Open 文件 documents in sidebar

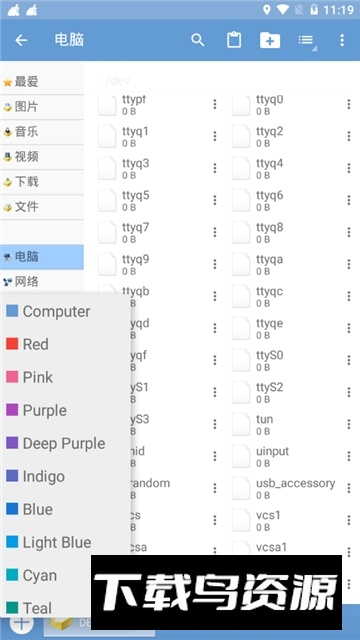42,207
